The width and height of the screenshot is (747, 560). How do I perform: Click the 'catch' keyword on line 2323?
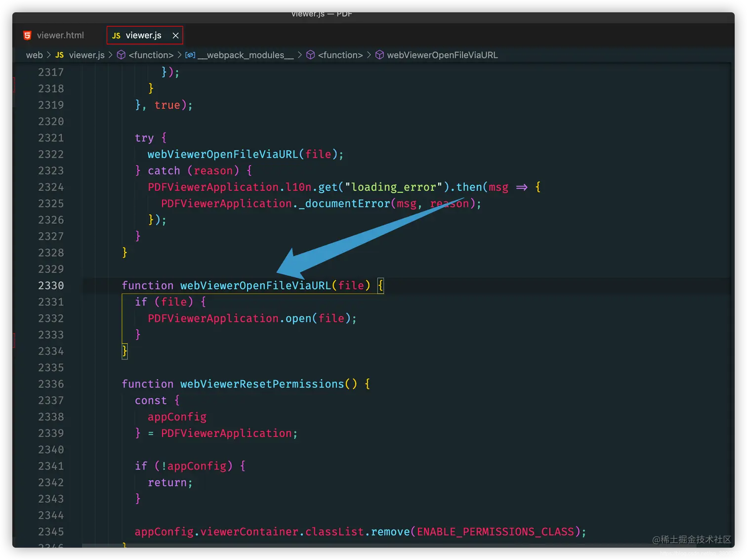click(164, 171)
